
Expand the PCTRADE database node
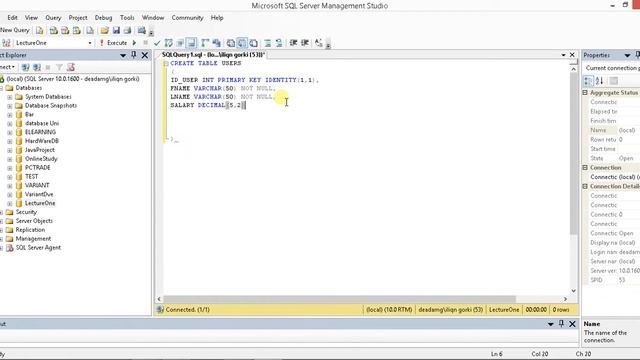10,168
